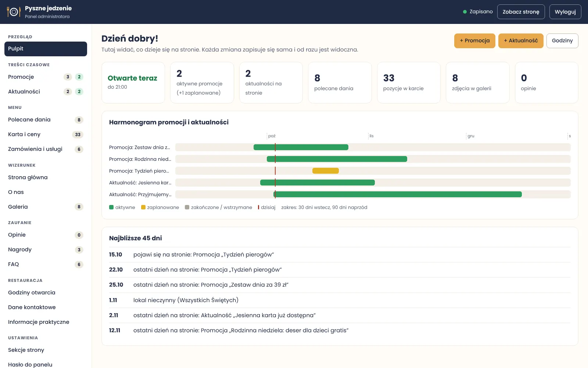Open Dane kontaktowe in the sidebar
The width and height of the screenshot is (588, 368).
[46, 307]
